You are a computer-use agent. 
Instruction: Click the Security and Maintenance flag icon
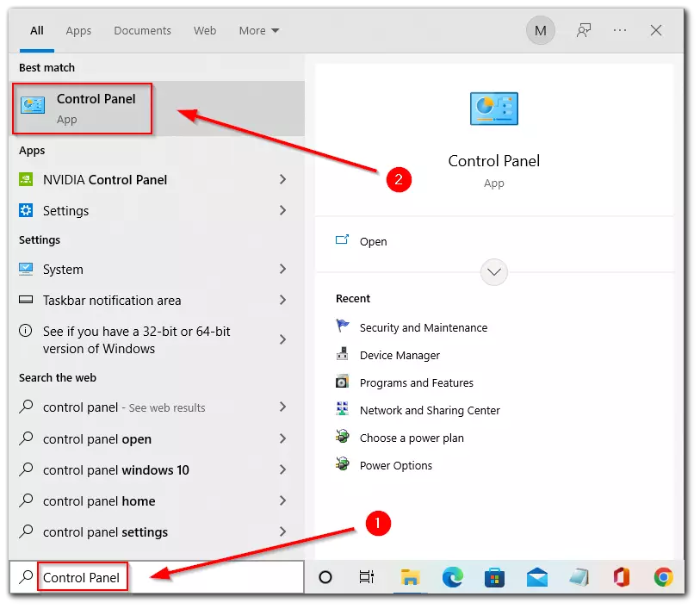point(343,326)
